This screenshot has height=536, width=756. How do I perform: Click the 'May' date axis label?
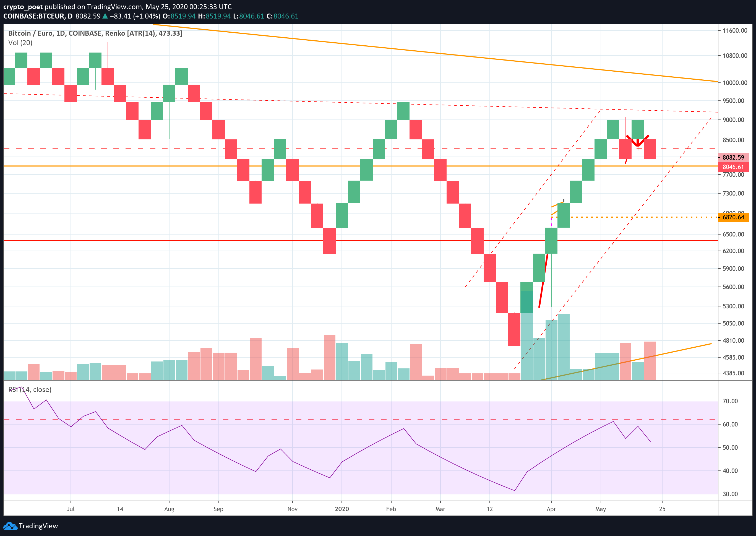tap(601, 509)
